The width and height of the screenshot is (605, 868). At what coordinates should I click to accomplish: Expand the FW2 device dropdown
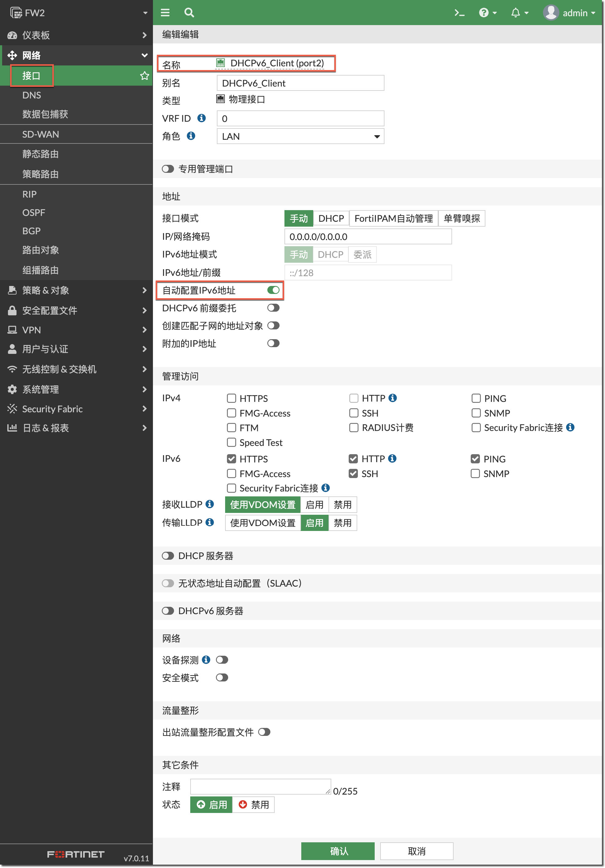(145, 13)
